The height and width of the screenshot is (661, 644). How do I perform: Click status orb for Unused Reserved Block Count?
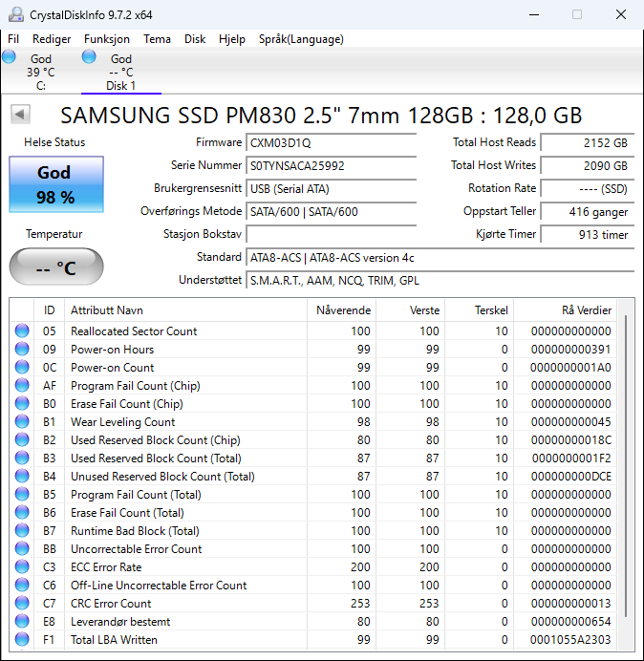point(22,476)
